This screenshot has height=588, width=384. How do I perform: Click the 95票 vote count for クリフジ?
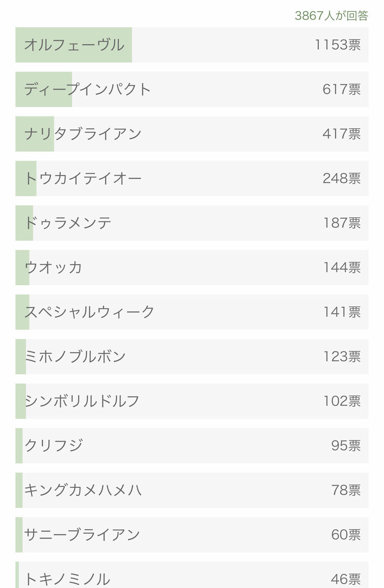click(346, 446)
